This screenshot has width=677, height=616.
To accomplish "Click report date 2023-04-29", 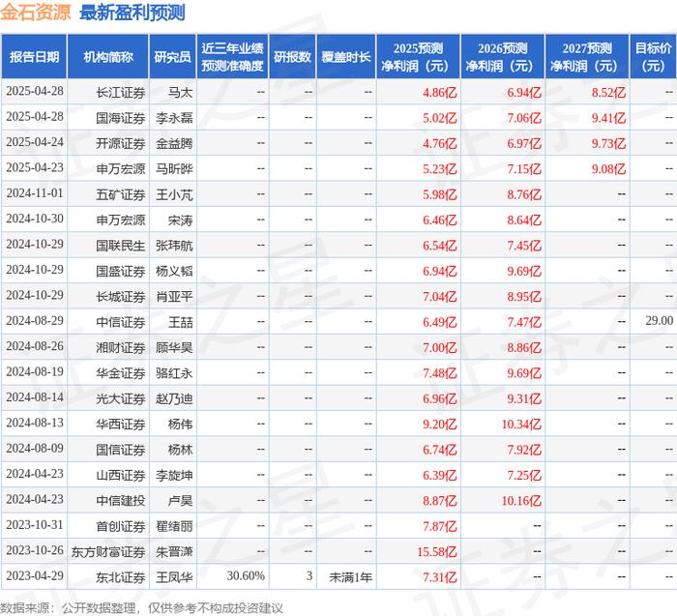I will coord(35,575).
